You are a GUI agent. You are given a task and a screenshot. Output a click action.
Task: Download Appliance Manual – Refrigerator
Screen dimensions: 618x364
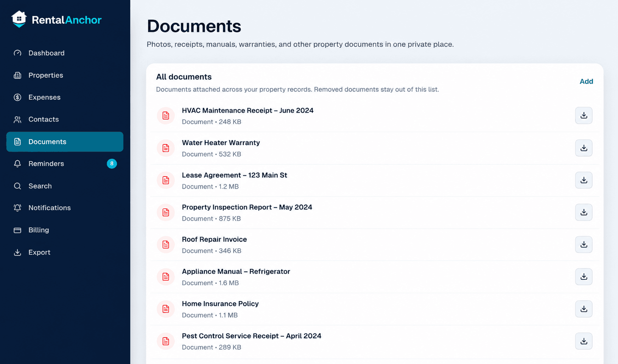point(584,277)
